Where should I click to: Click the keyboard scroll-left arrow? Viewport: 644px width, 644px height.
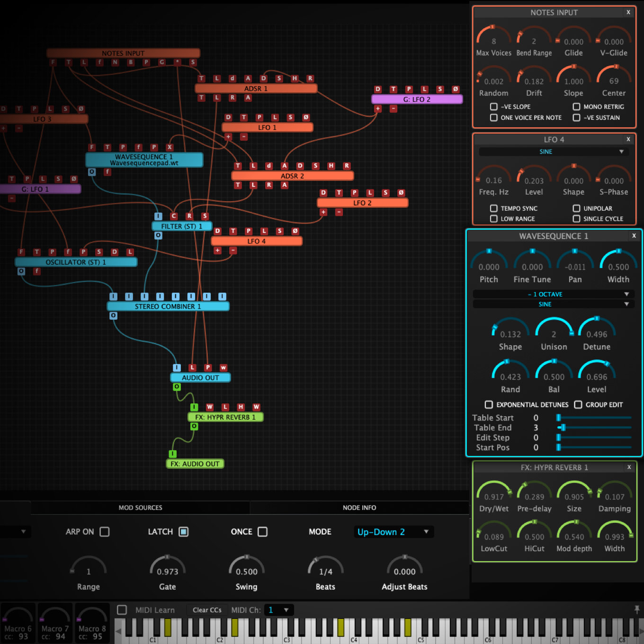click(x=118, y=631)
